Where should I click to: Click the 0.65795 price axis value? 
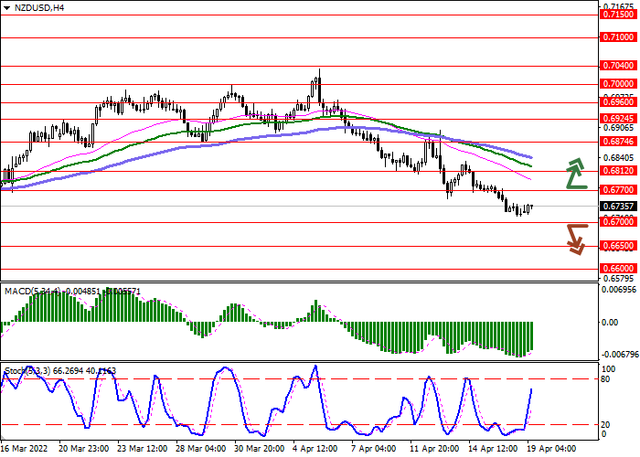[619, 279]
